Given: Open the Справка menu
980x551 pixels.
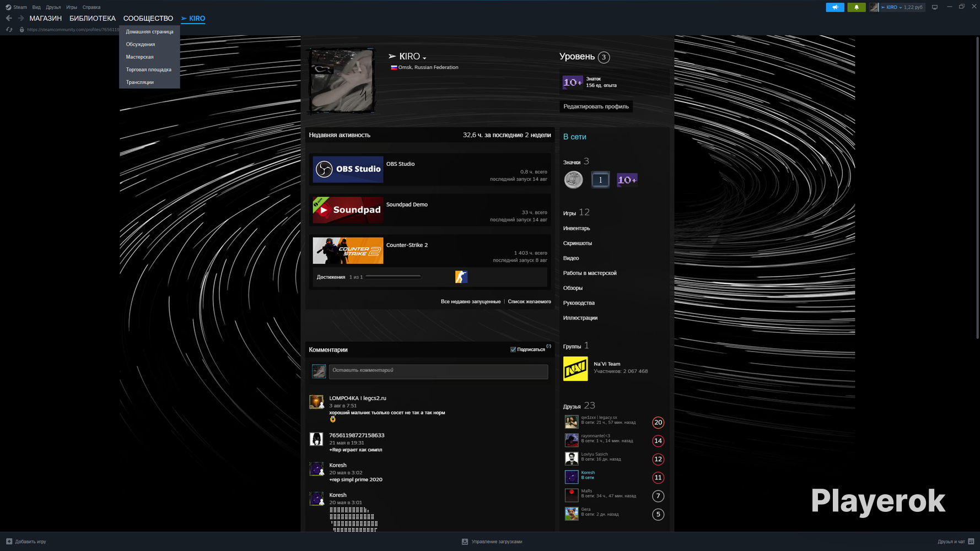Looking at the screenshot, I should (x=91, y=7).
